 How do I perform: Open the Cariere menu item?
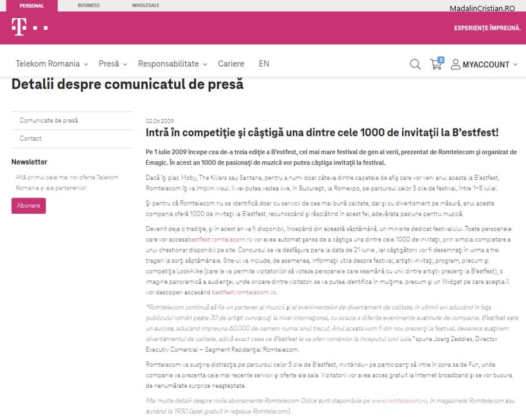click(231, 64)
